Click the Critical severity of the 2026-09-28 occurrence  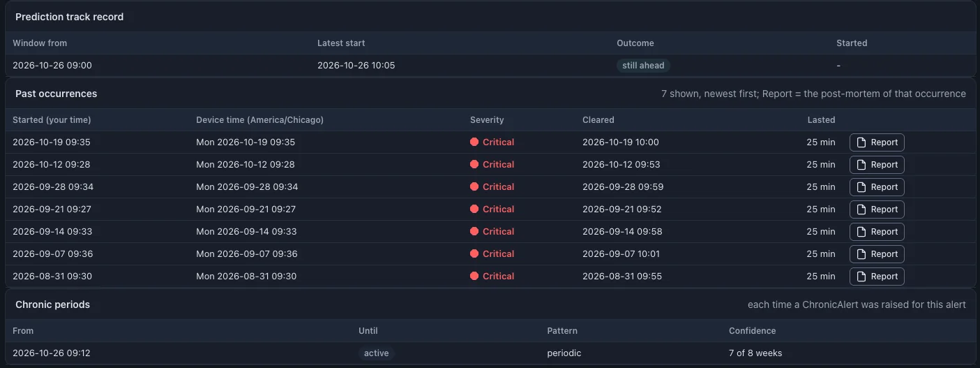click(492, 187)
